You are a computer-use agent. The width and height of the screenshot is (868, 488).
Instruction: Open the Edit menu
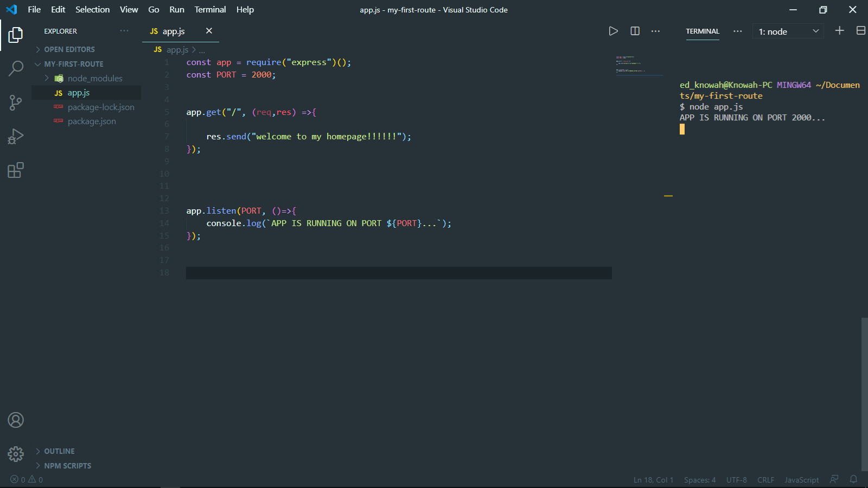click(x=58, y=10)
